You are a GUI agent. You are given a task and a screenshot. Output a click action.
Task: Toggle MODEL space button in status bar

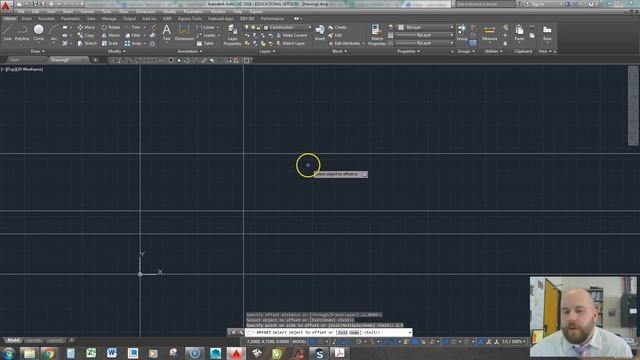(x=299, y=342)
